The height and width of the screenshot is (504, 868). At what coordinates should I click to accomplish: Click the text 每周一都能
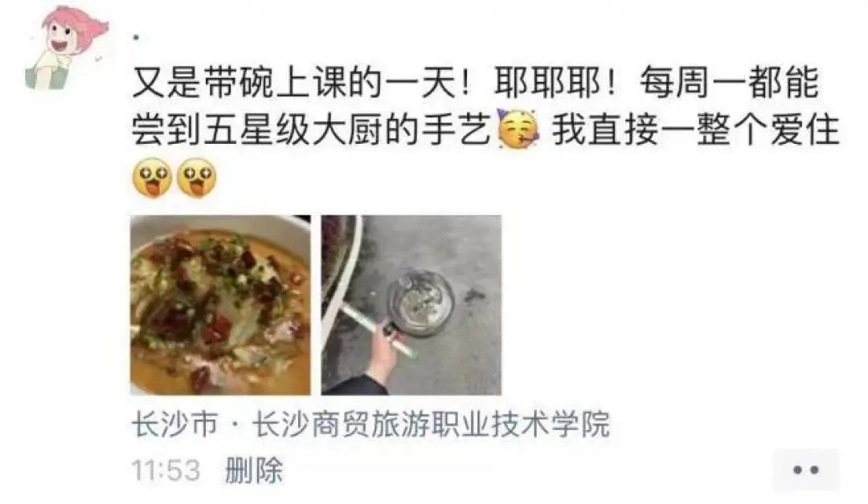[729, 83]
